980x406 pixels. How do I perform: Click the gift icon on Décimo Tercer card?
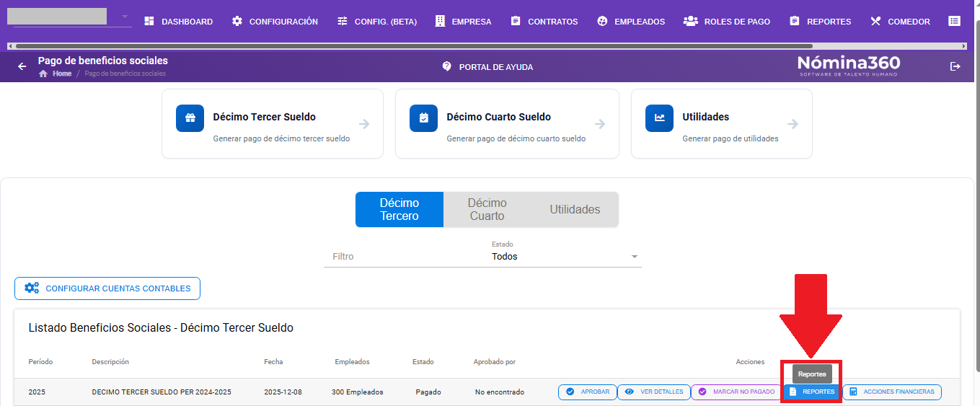click(190, 118)
